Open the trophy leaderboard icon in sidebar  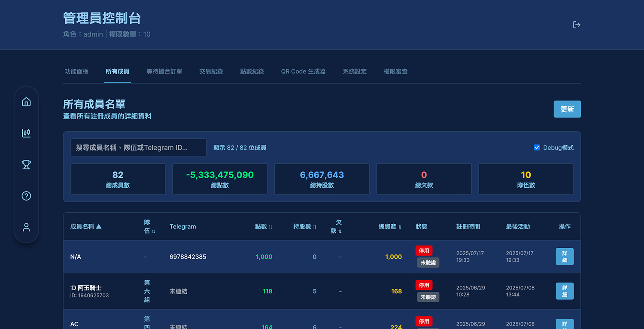click(26, 164)
